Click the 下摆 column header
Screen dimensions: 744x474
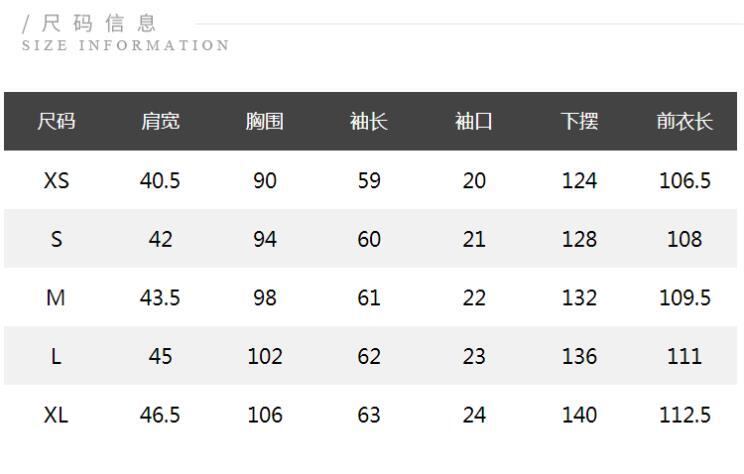[x=579, y=122]
